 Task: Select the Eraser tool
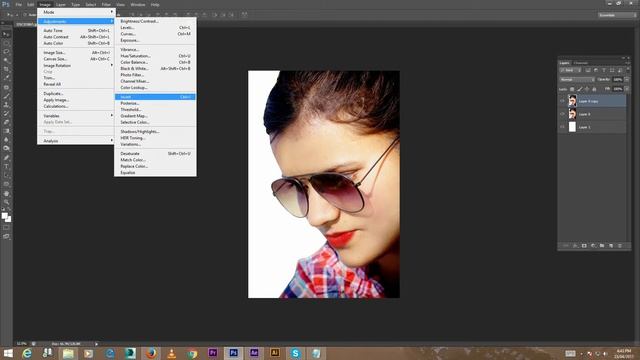tap(6, 122)
